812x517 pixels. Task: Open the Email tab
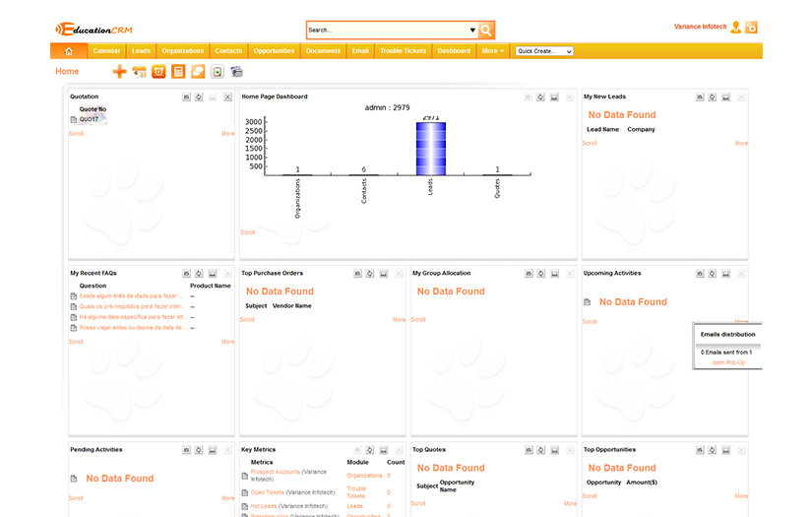360,51
